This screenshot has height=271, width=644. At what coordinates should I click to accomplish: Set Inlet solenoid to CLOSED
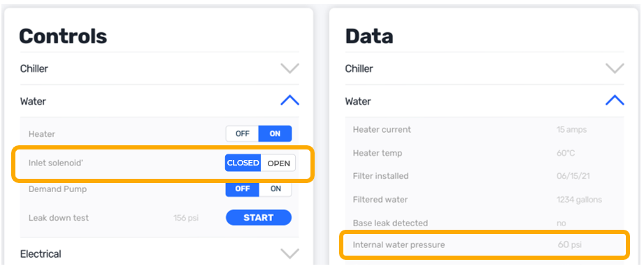click(243, 163)
